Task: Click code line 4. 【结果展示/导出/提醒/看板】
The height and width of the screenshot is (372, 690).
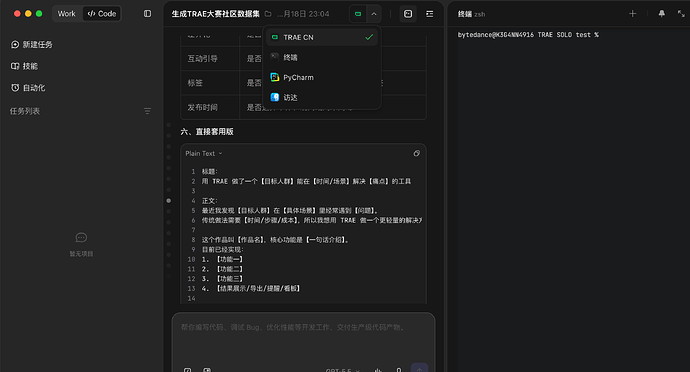Action: point(251,288)
